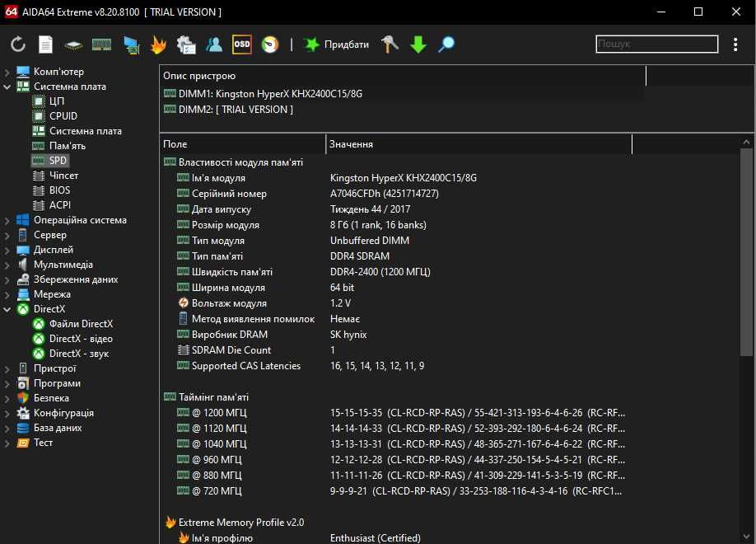The width and height of the screenshot is (756, 544).
Task: Select the CPUID tree item
Action: (x=55, y=116)
